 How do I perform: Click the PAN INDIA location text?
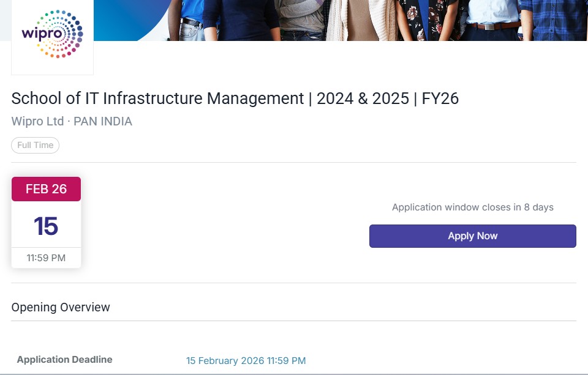coord(103,122)
